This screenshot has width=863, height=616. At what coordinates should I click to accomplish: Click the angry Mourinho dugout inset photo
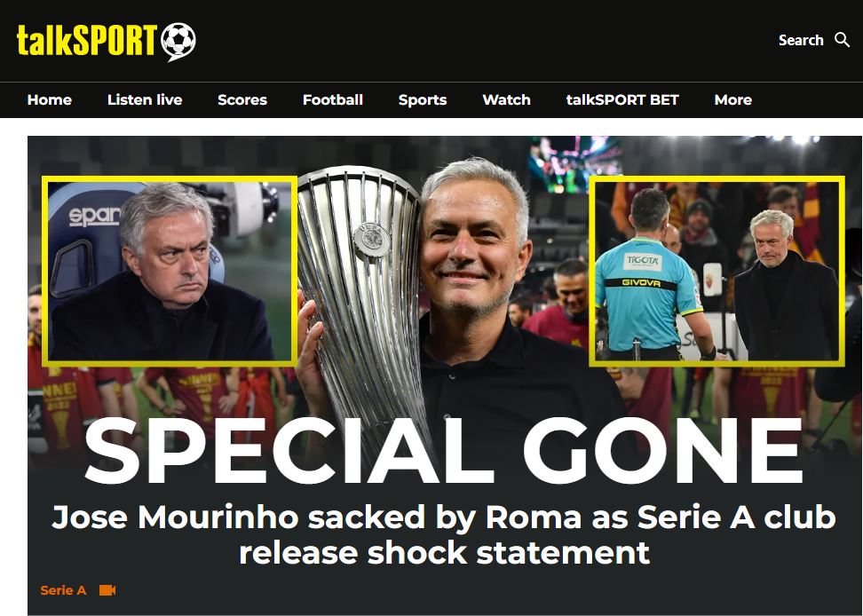point(170,271)
